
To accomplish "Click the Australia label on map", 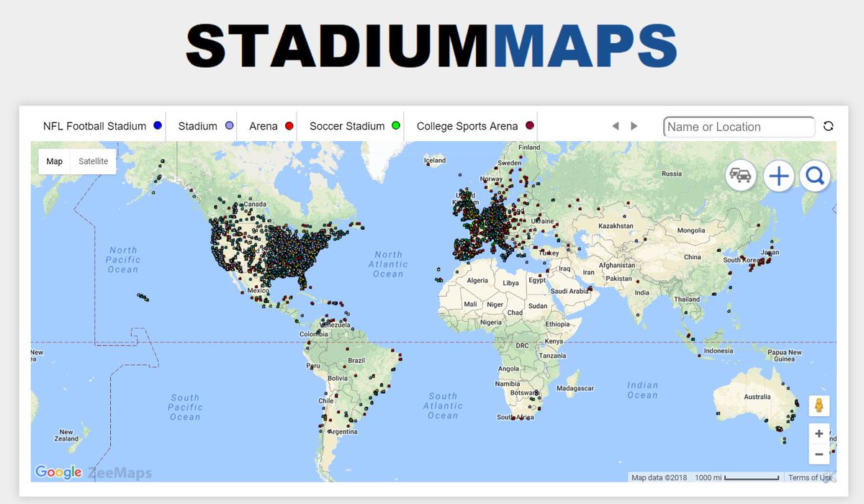I will pyautogui.click(x=757, y=397).
